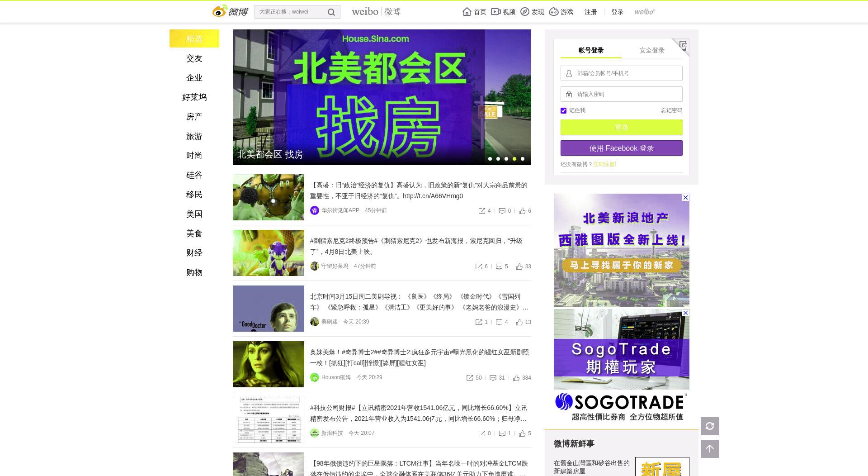
Task: Open the Sonic post thumbnail
Action: pyautogui.click(x=269, y=253)
